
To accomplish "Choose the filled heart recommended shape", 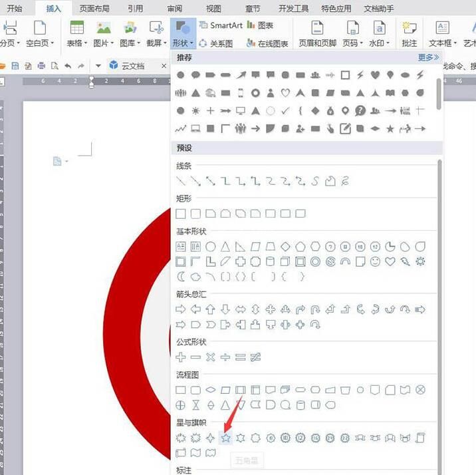I will pyautogui.click(x=375, y=75).
